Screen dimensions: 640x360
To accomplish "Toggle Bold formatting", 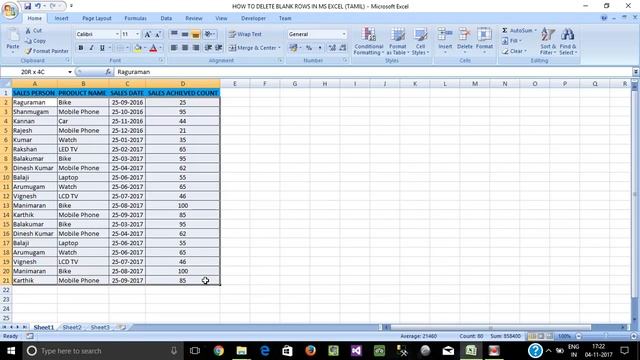I will [81, 48].
